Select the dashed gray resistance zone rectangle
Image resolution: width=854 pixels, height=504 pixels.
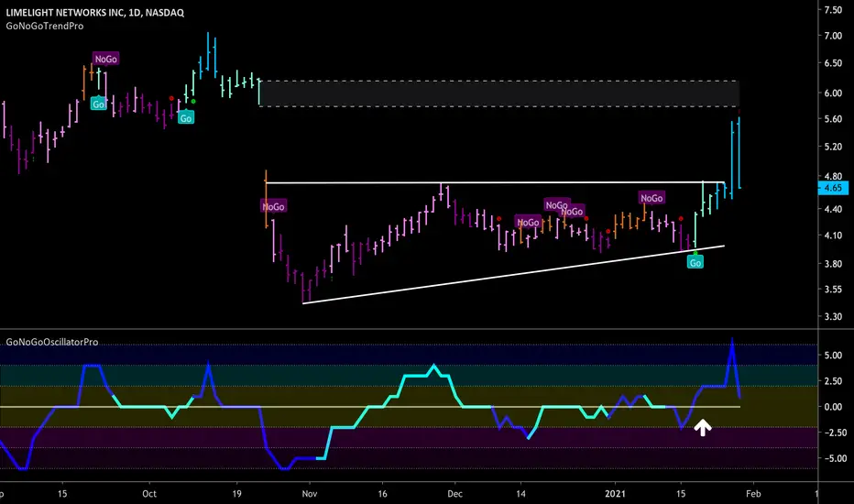point(498,93)
